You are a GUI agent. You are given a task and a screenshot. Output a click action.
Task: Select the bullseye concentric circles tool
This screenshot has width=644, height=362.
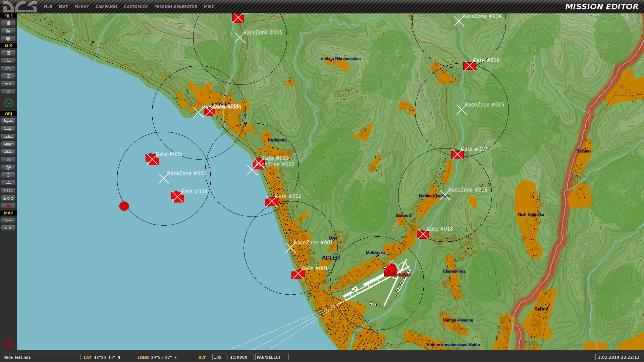coord(8,167)
